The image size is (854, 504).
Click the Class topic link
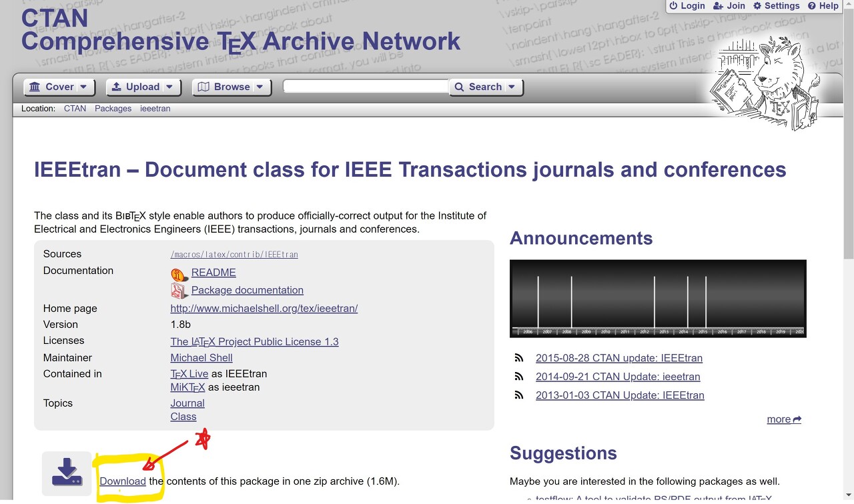pos(183,417)
